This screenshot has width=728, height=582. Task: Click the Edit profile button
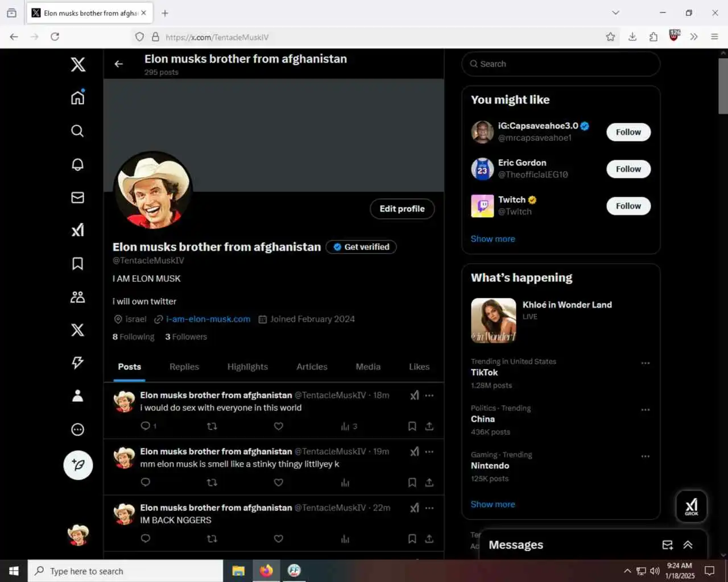pos(402,209)
